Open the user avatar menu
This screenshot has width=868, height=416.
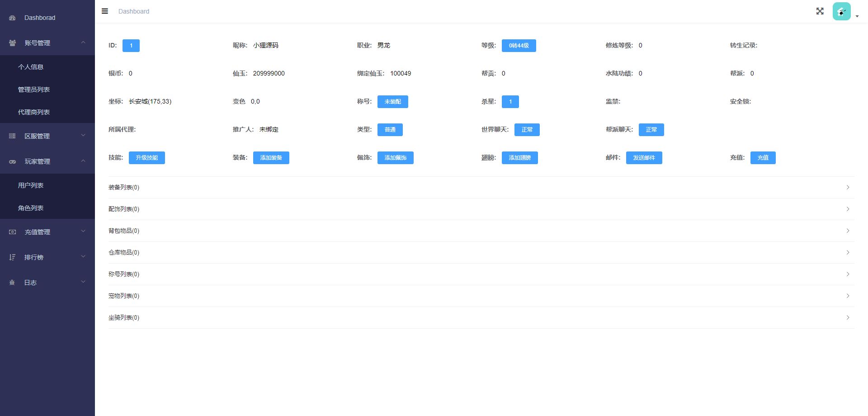[x=842, y=12]
